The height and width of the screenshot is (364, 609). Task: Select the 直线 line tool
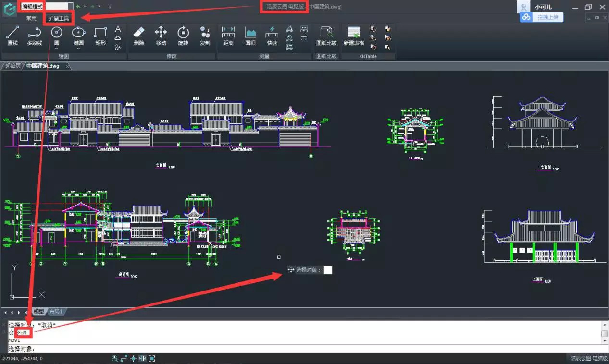[x=12, y=36]
